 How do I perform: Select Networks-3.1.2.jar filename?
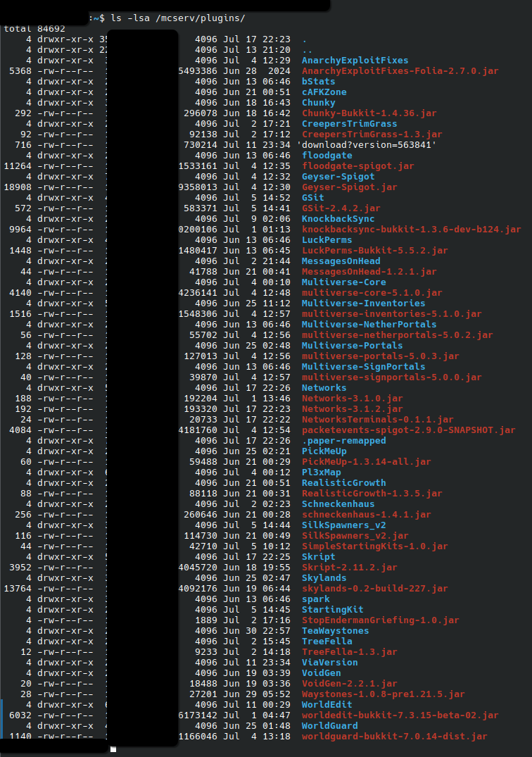point(353,409)
